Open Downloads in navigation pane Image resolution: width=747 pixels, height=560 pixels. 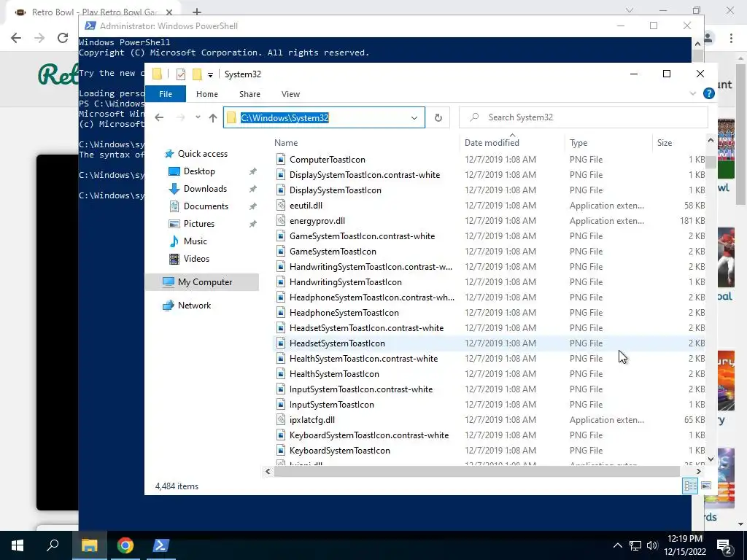[205, 189]
